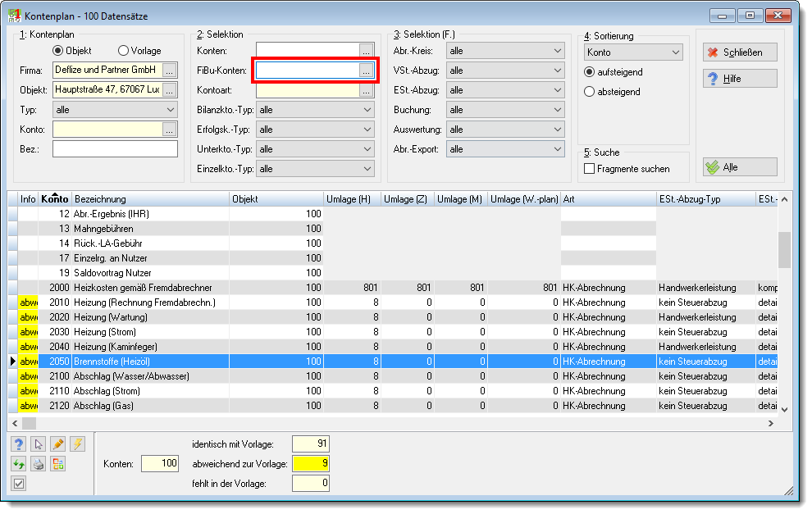Open the Kontoart browse button
Viewport: 812px width, 514px height.
point(366,90)
